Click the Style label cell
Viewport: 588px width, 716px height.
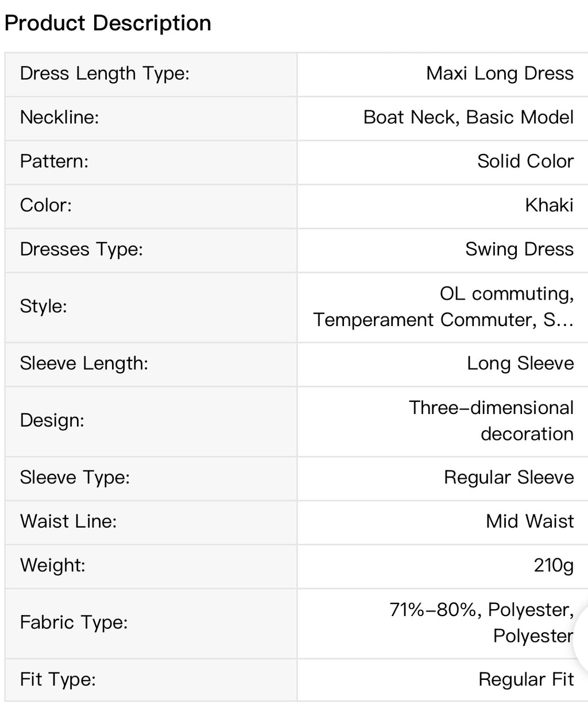pos(151,307)
